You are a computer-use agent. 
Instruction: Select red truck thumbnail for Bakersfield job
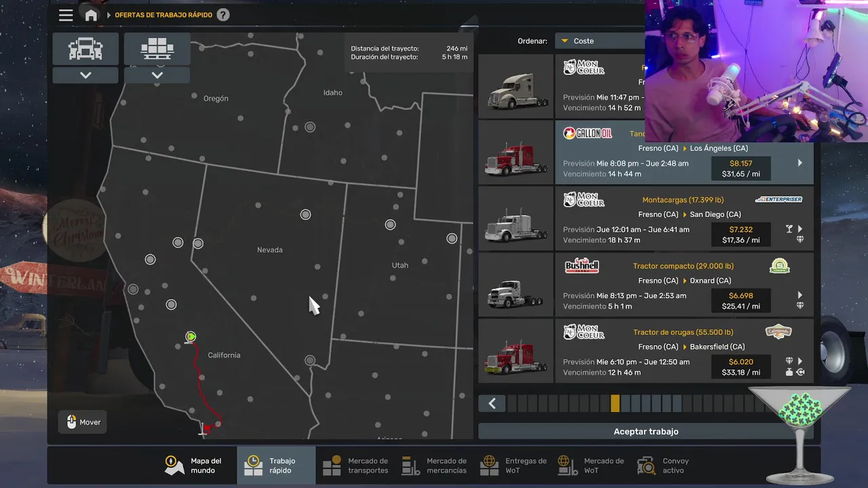click(516, 351)
